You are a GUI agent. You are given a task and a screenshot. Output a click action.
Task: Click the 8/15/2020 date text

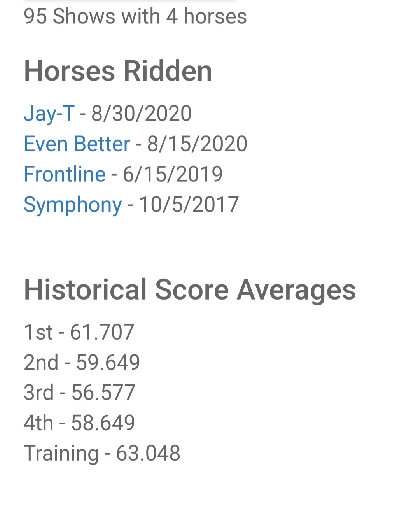pyautogui.click(x=197, y=144)
